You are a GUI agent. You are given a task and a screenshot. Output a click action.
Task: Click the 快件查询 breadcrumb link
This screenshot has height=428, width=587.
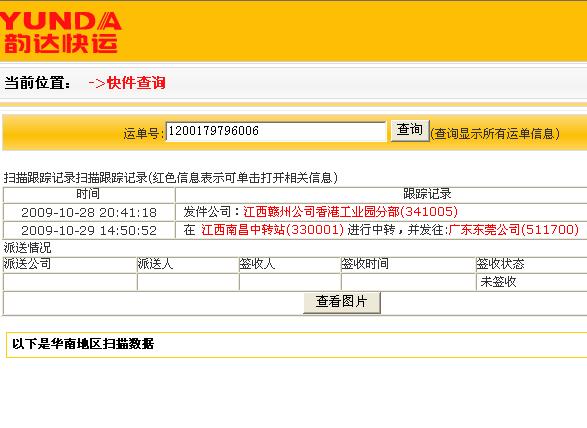coord(136,83)
